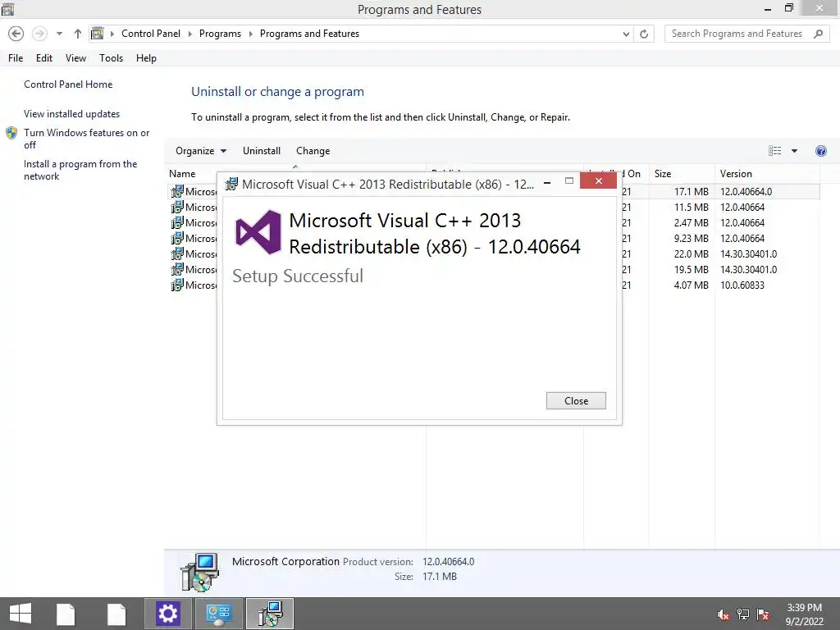Click the Control Panel icon in address bar
The width and height of the screenshot is (840, 630).
(x=97, y=33)
